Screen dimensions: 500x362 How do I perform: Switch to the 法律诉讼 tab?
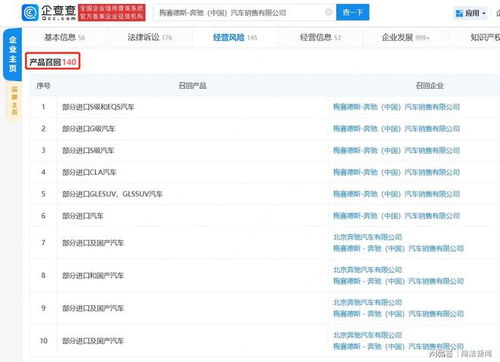(150, 37)
